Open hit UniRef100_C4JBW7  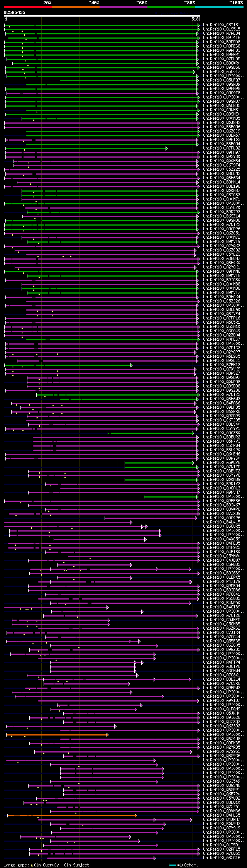click(x=222, y=561)
